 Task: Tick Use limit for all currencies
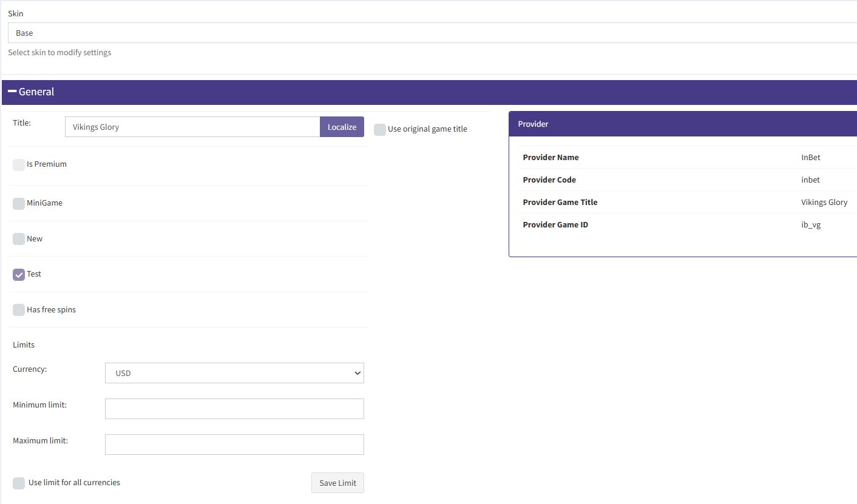point(19,483)
